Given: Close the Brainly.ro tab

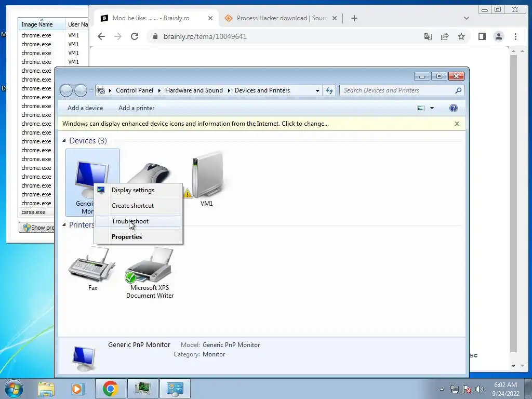Looking at the screenshot, I should pyautogui.click(x=210, y=18).
